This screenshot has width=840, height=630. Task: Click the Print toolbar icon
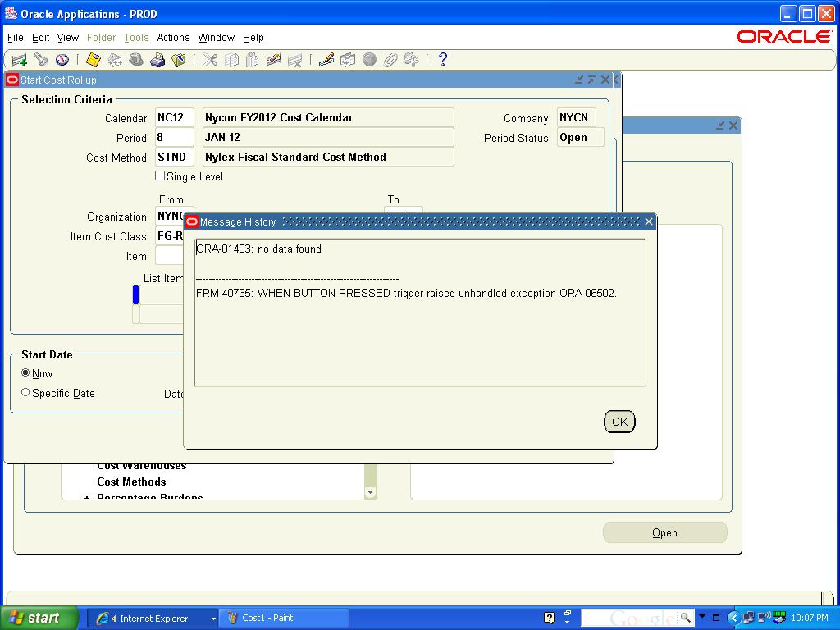tap(157, 60)
